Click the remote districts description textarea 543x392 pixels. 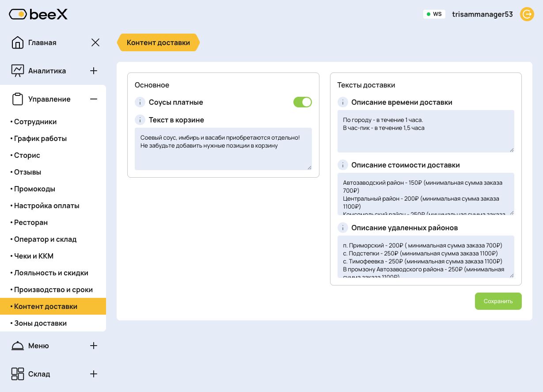(426, 257)
